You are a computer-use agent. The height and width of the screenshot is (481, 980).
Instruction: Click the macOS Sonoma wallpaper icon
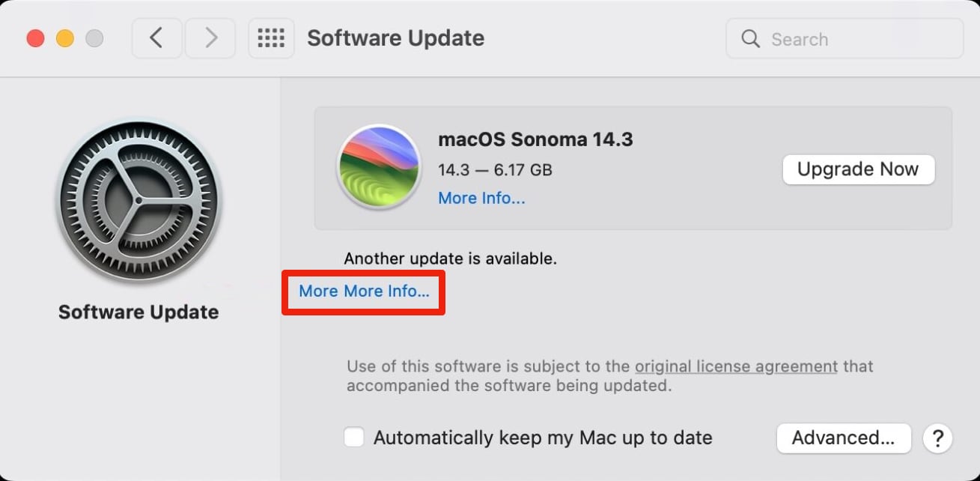click(379, 166)
